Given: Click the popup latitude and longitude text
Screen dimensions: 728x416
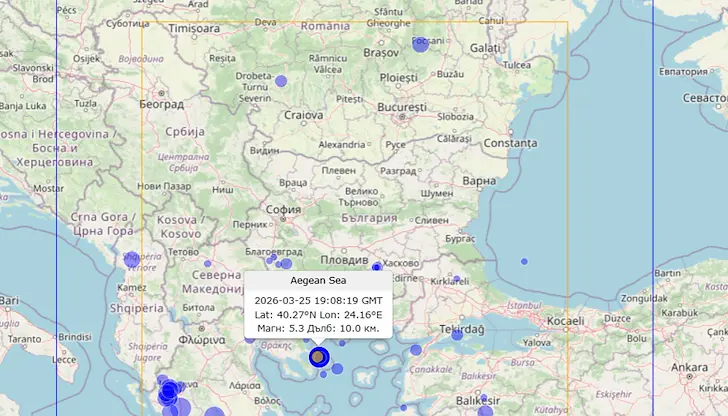Looking at the screenshot, I should 318,313.
